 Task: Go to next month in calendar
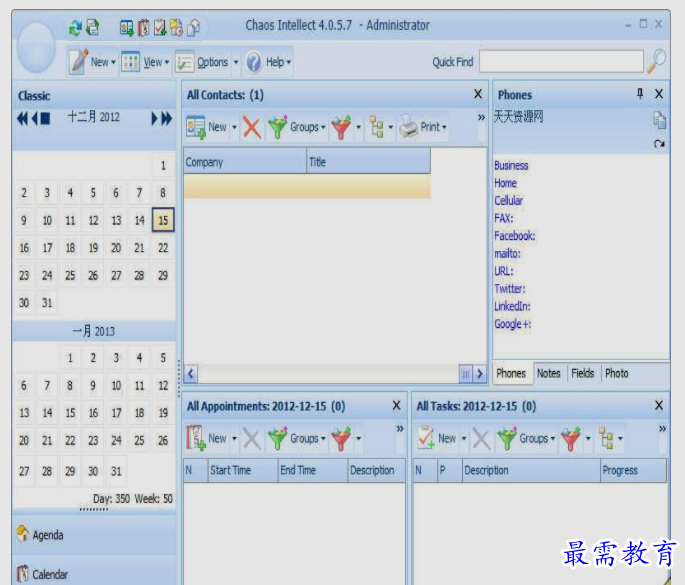154,118
